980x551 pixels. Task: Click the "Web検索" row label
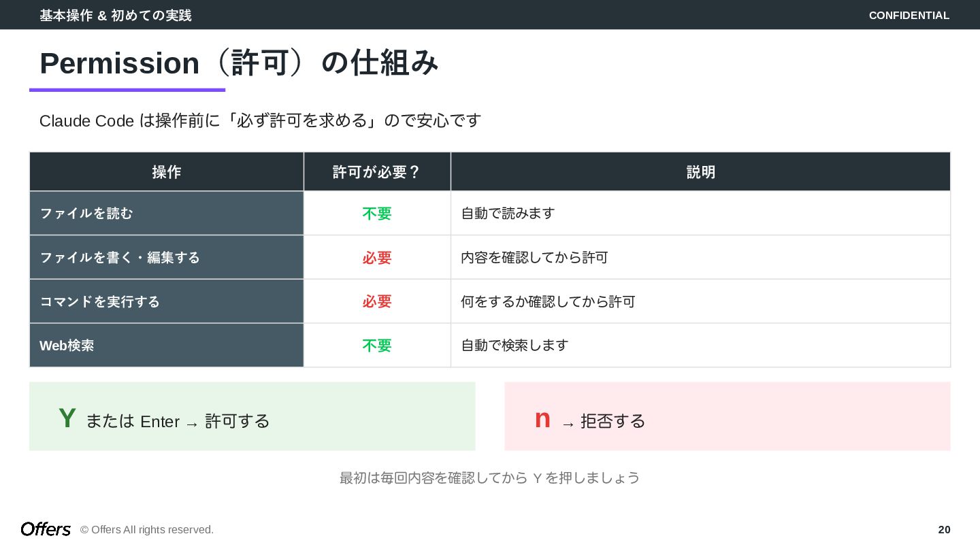coord(67,346)
